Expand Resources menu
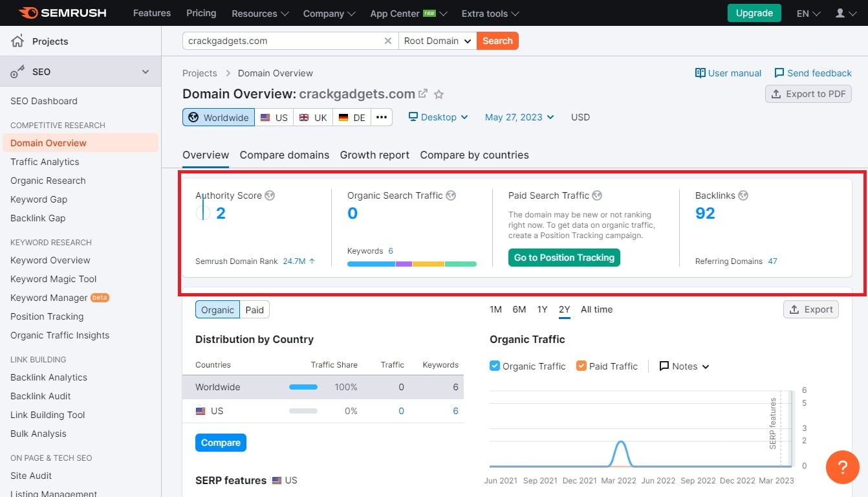 click(x=259, y=13)
